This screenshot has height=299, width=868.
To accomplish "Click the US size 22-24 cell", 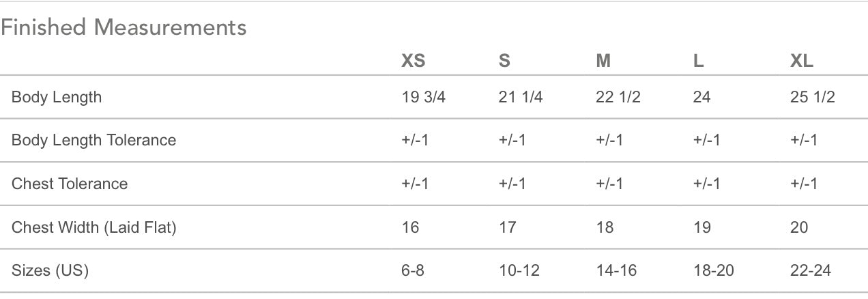I will point(811,270).
